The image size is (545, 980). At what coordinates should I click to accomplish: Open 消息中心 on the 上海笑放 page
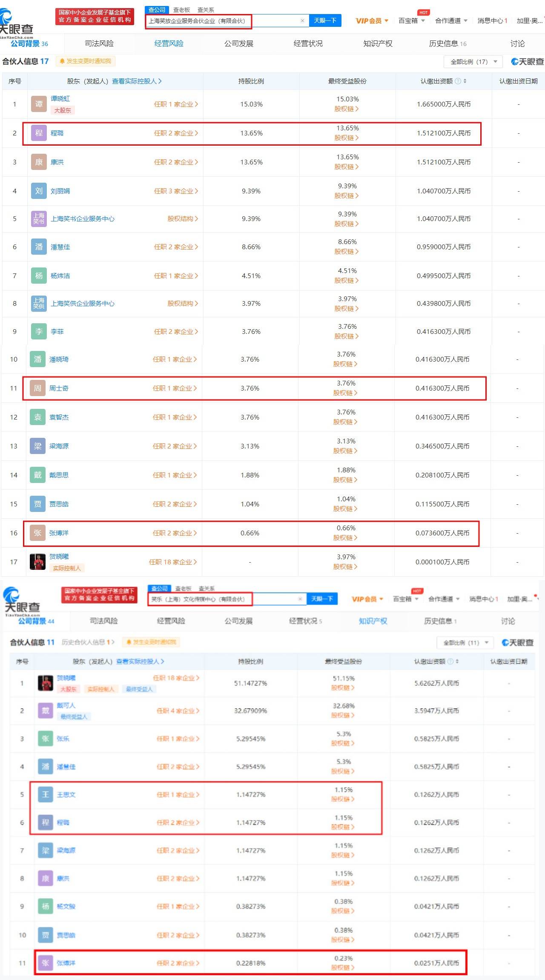[492, 21]
